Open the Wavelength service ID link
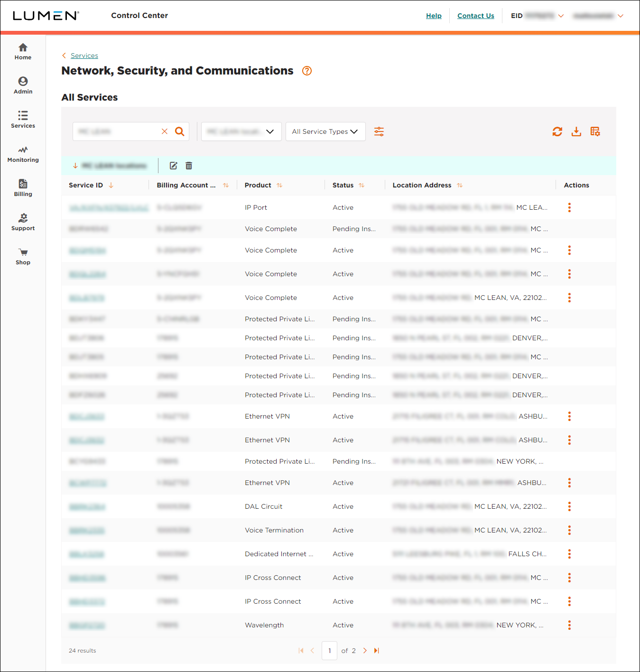Viewport: 640px width, 672px height. (87, 625)
